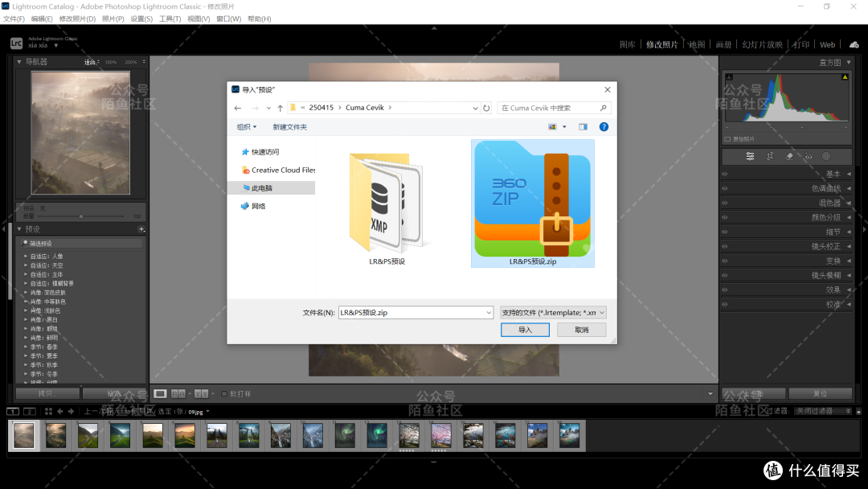Click the Back arrow in import dialog
868x489 pixels.
pos(237,108)
